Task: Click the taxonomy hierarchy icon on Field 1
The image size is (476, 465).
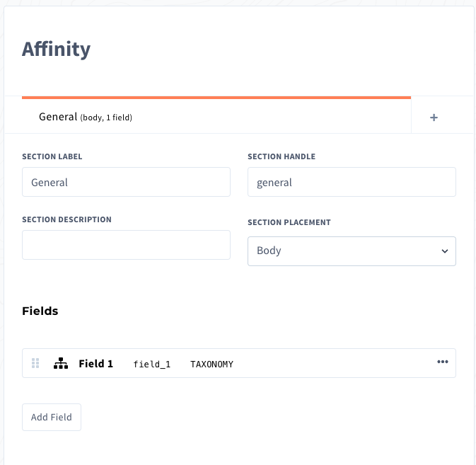Action: click(x=61, y=364)
